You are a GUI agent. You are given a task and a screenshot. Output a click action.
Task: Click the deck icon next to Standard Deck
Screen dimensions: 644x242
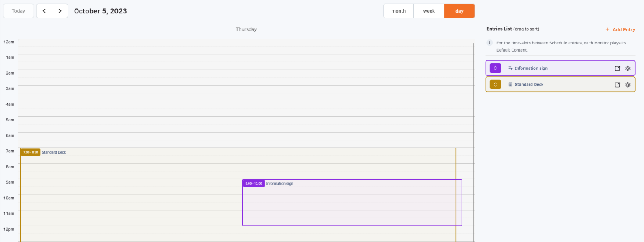click(x=511, y=84)
